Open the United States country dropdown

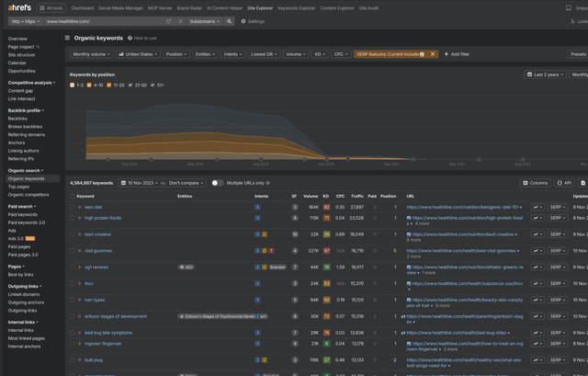point(138,54)
